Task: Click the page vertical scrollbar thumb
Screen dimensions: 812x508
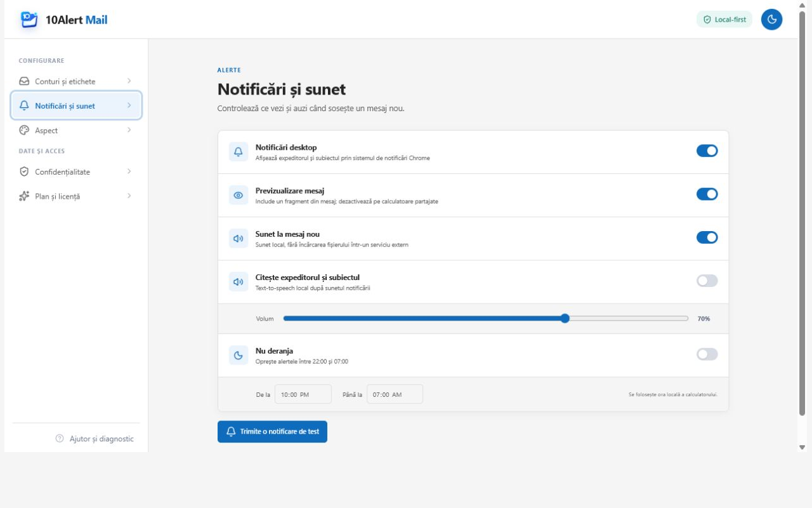Action: [x=802, y=213]
